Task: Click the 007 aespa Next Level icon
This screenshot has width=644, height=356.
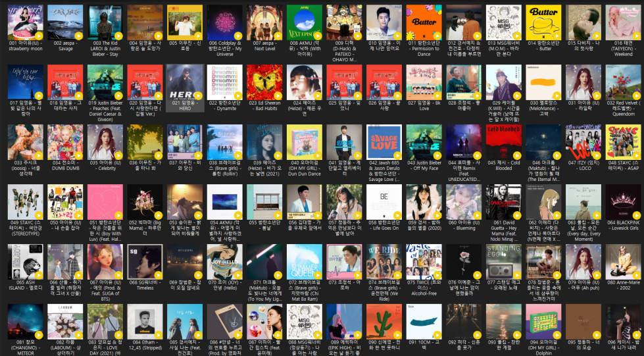Action: tap(264, 22)
